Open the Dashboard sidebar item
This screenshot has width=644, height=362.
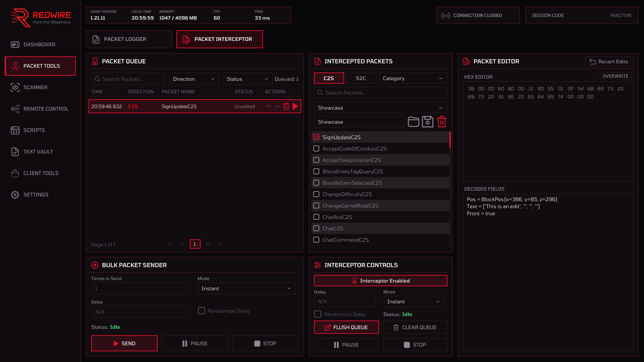click(x=40, y=44)
